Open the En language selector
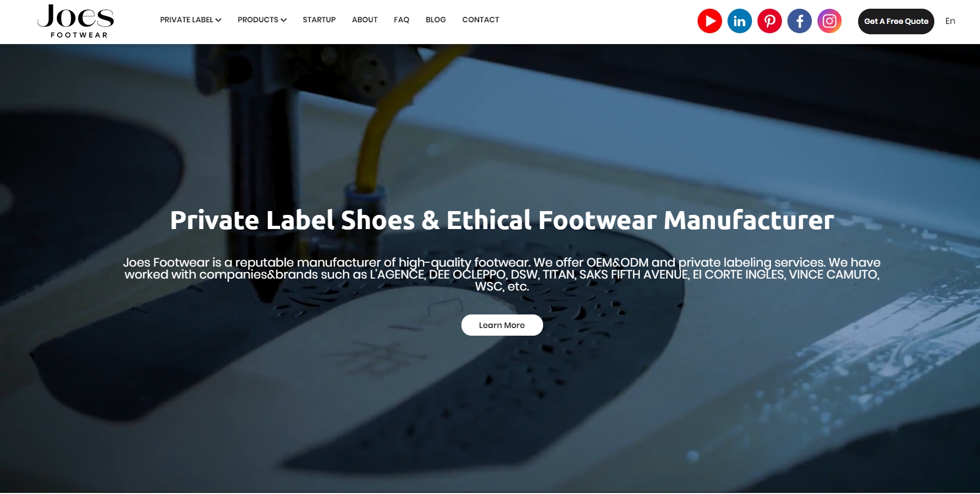The height and width of the screenshot is (494, 980). pyautogui.click(x=950, y=21)
